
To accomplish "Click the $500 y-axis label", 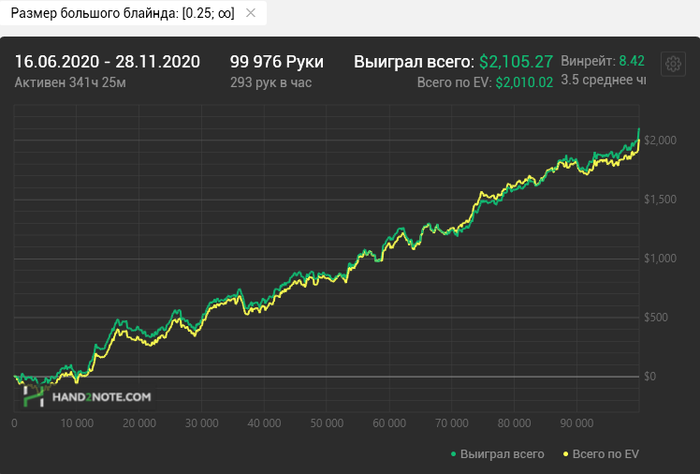I will point(656,317).
